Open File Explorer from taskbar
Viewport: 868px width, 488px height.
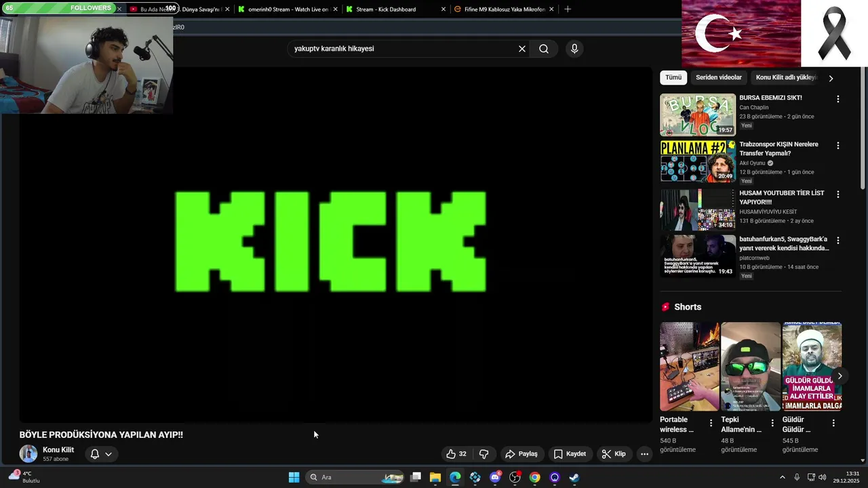(x=435, y=477)
